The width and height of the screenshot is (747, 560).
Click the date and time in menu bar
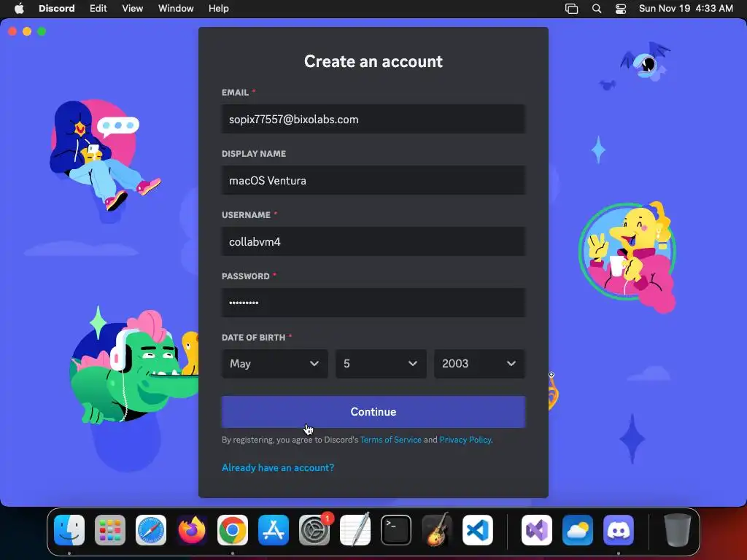tap(686, 9)
